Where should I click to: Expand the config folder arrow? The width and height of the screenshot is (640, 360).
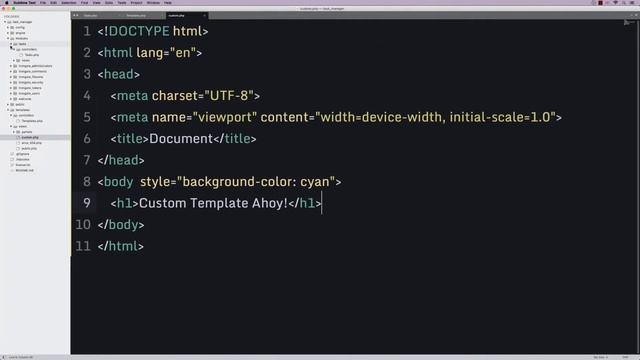[x=8, y=28]
